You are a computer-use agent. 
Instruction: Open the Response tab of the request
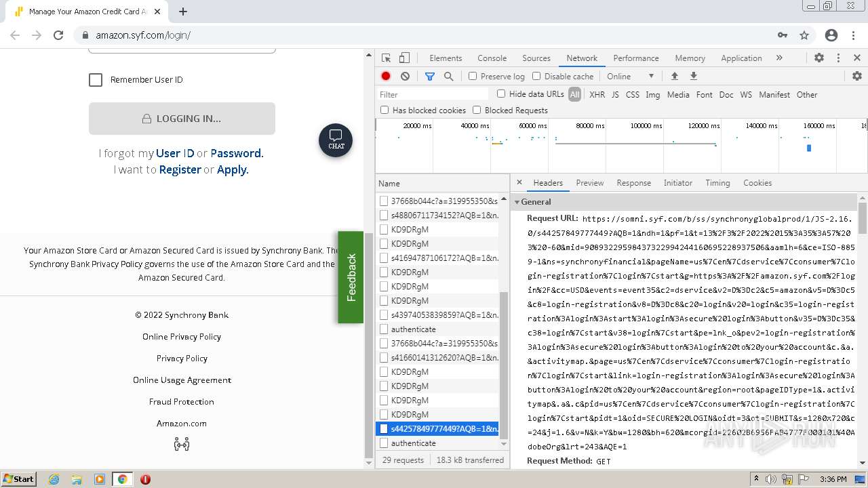pyautogui.click(x=634, y=183)
